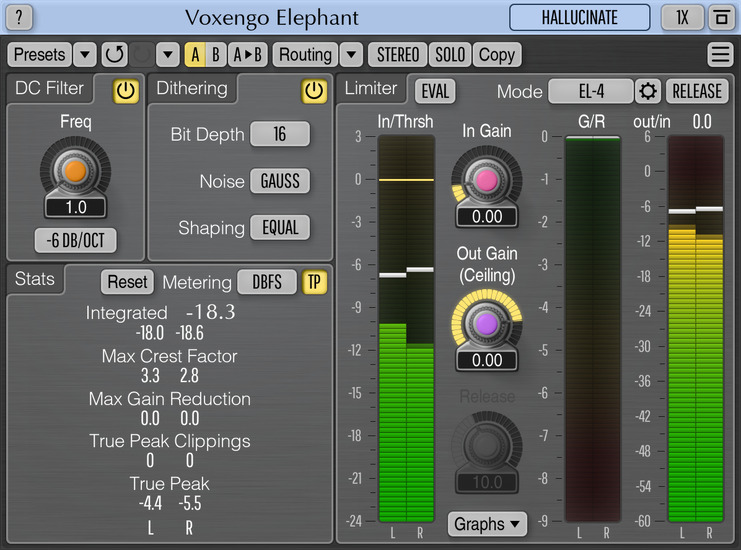Click the In Gain 0.00 value field
741x550 pixels.
tap(487, 217)
